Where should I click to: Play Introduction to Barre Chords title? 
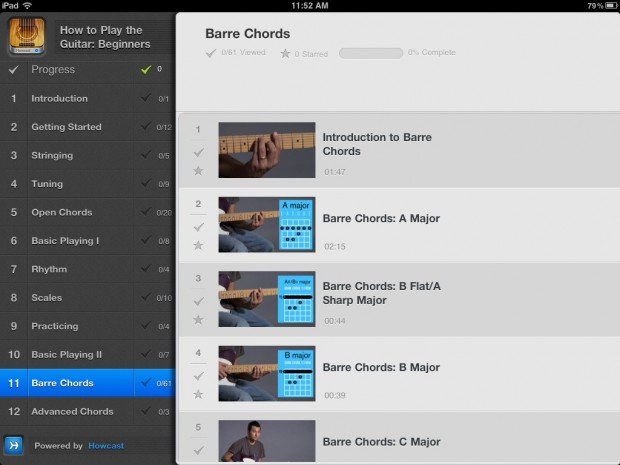pyautogui.click(x=377, y=144)
